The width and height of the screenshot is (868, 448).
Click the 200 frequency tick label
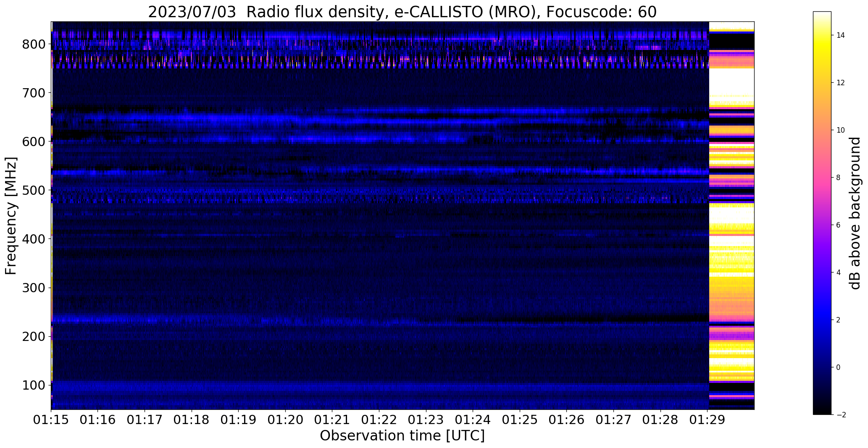[x=34, y=336]
